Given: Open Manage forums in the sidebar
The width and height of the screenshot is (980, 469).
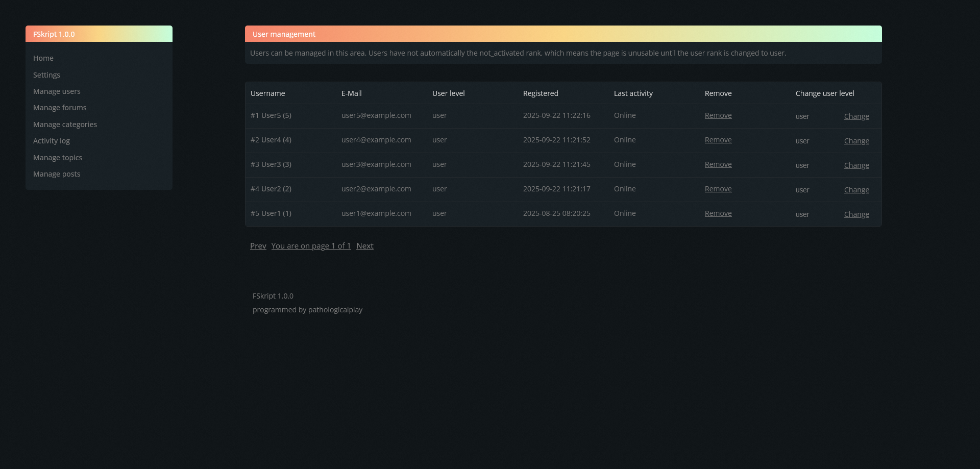Looking at the screenshot, I should pyautogui.click(x=60, y=108).
